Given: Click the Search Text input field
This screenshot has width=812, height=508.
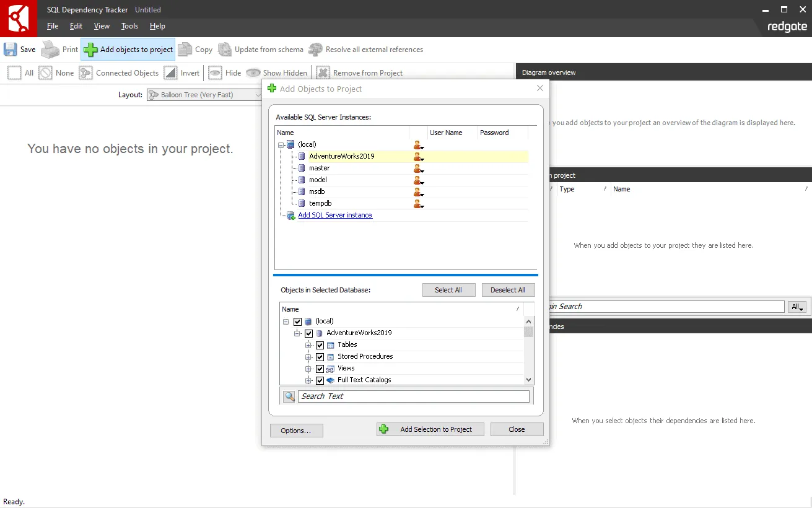Looking at the screenshot, I should click(414, 396).
